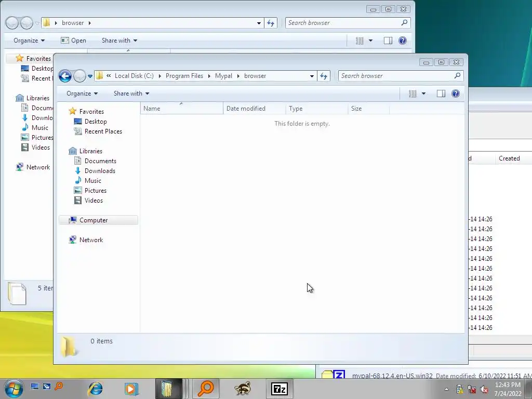532x399 pixels.
Task: Open Music library in front window
Action: (x=87, y=180)
